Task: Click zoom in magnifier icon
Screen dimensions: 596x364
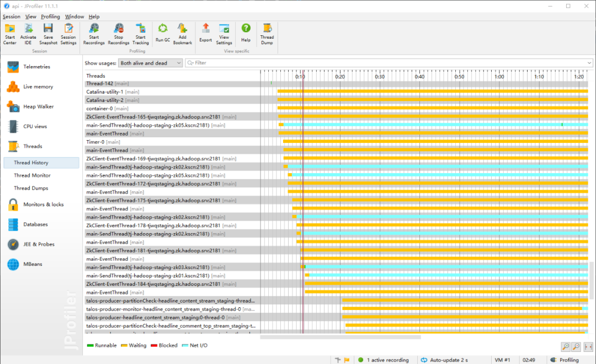Action: pos(566,346)
